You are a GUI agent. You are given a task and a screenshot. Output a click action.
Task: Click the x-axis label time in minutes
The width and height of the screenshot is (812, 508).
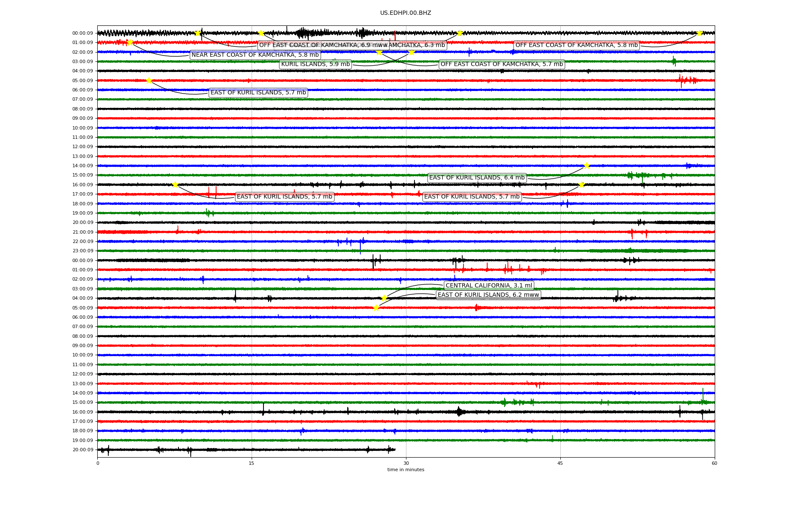pos(406,469)
